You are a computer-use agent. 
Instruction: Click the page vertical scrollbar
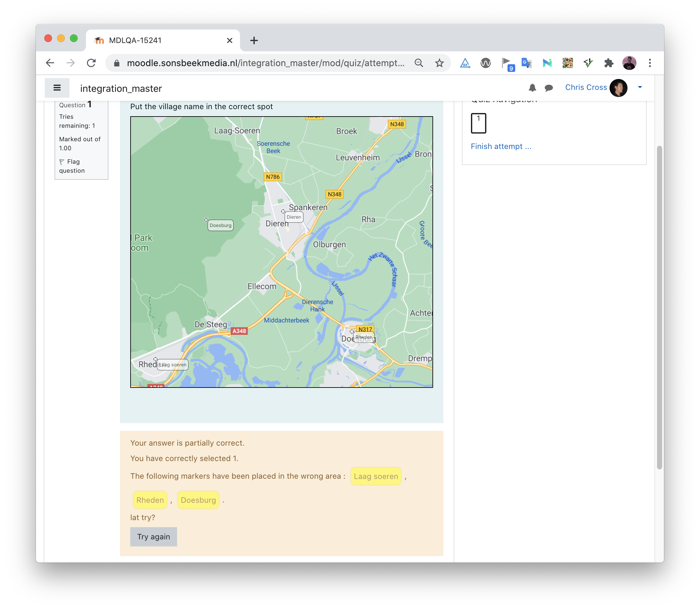coord(660,308)
